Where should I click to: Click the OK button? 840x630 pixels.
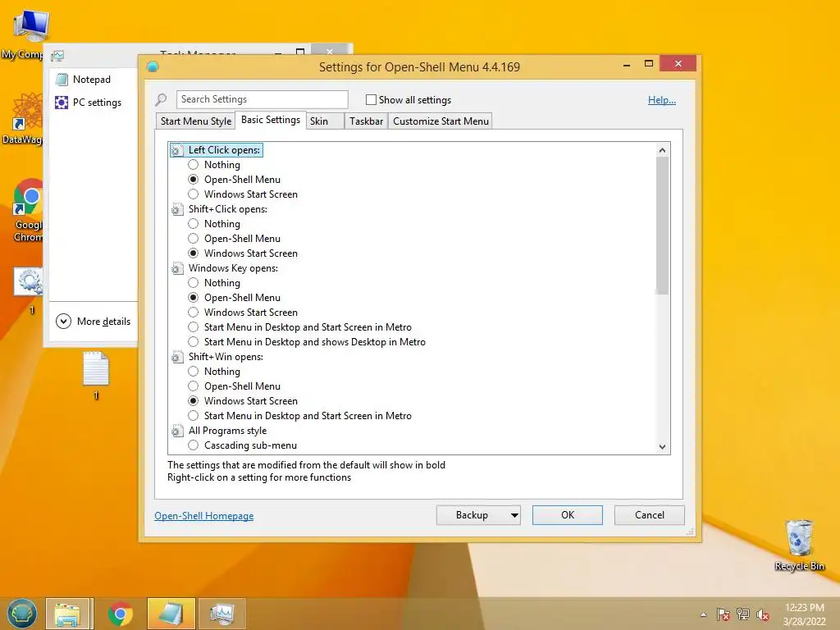coord(568,515)
